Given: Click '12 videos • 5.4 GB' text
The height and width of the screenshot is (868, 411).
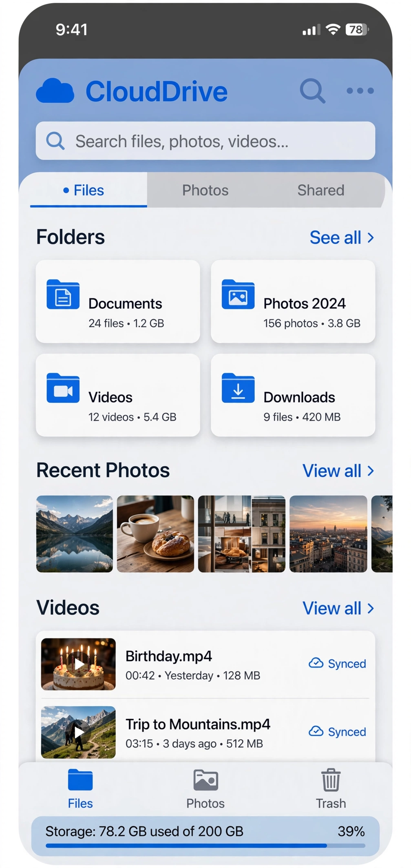Looking at the screenshot, I should tap(133, 417).
